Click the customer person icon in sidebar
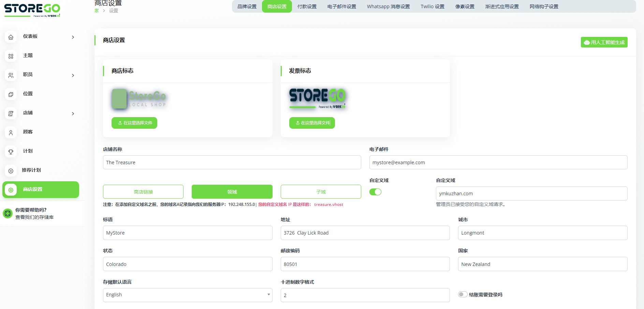 point(11,132)
